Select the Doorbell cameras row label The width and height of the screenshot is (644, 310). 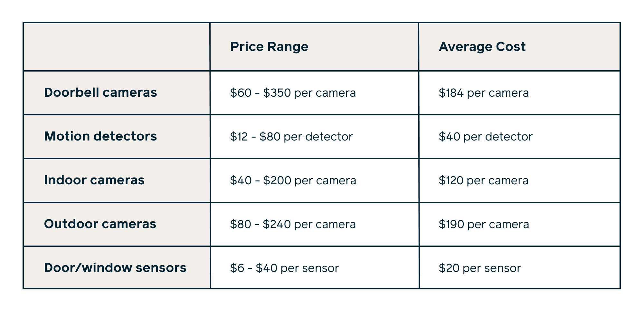click(100, 93)
